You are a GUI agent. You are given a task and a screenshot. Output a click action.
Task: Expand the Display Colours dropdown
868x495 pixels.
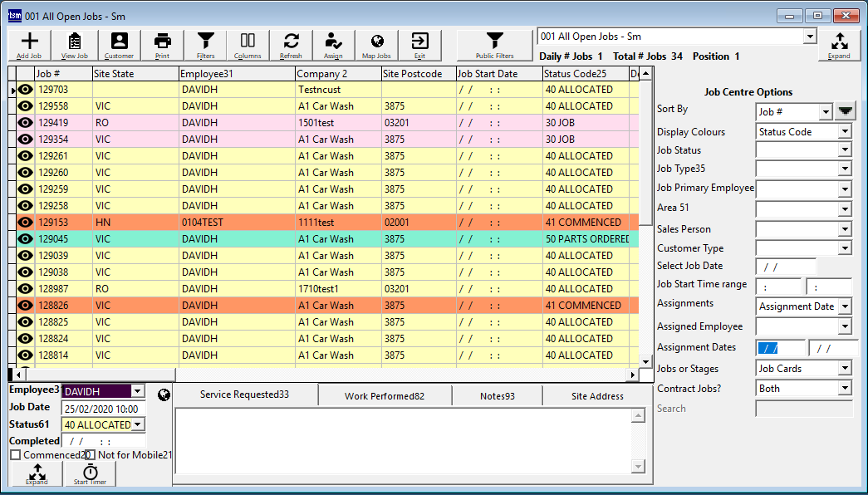pos(845,131)
